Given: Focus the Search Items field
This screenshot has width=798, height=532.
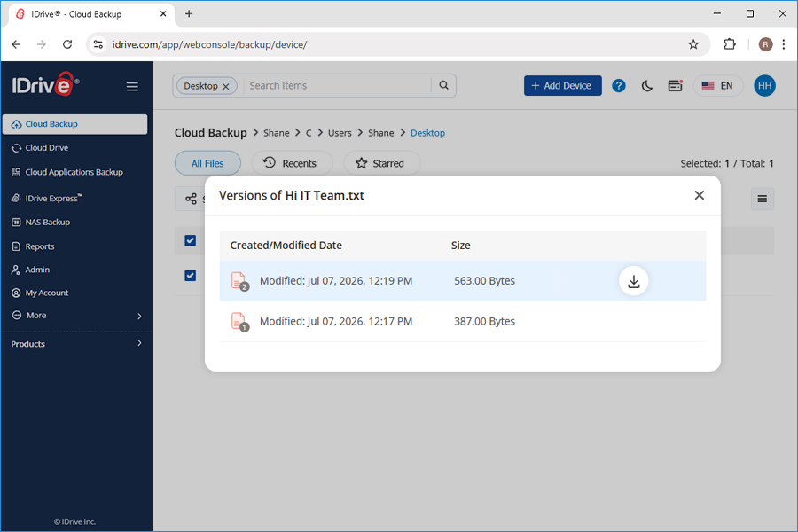Looking at the screenshot, I should [x=338, y=85].
